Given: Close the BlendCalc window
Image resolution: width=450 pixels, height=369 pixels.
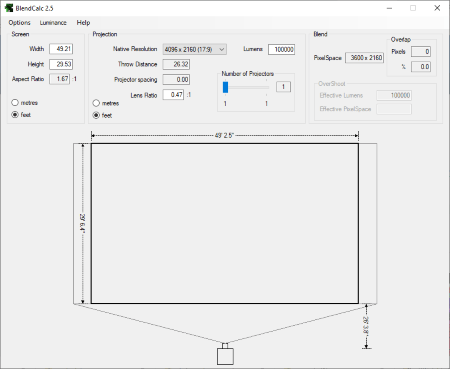Looking at the screenshot, I should [437, 8].
